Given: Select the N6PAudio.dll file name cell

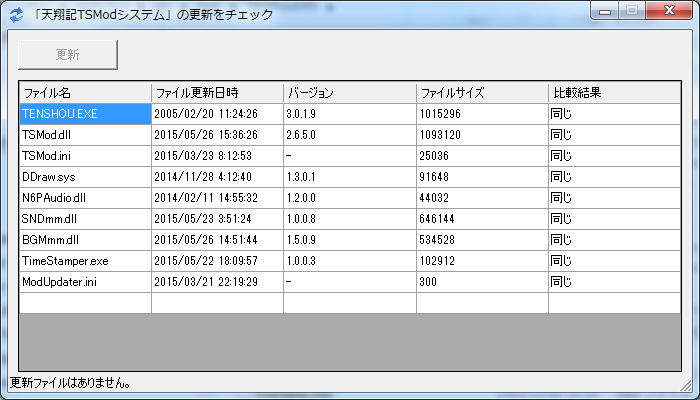Looking at the screenshot, I should (85, 198).
